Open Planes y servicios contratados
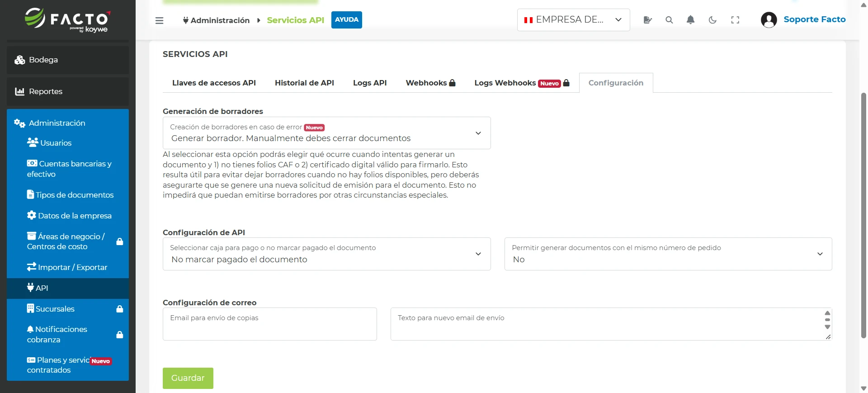This screenshot has height=393, width=868. (68, 365)
